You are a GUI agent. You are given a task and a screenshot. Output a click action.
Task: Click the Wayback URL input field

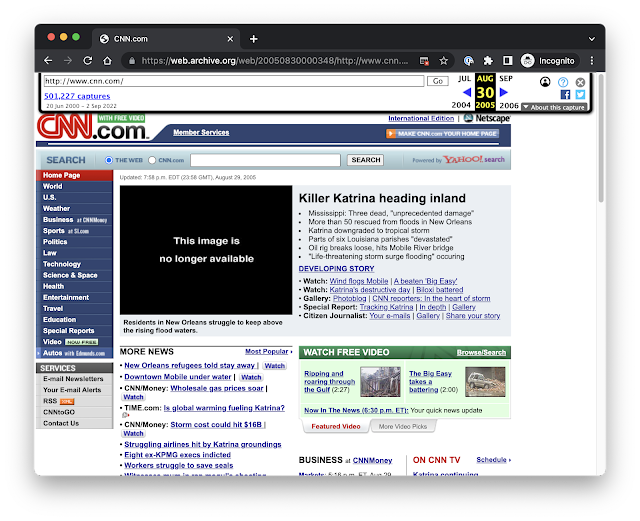[x=234, y=81]
